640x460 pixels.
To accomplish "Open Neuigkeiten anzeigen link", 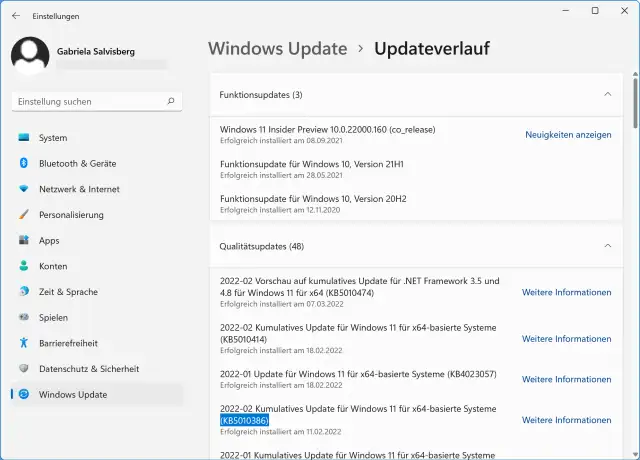I will 568,134.
